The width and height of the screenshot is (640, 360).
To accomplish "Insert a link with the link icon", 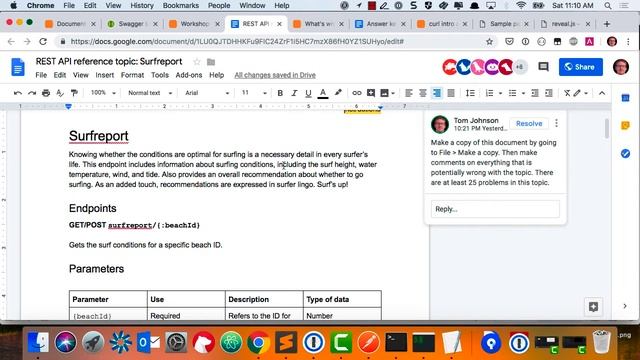I will point(356,93).
